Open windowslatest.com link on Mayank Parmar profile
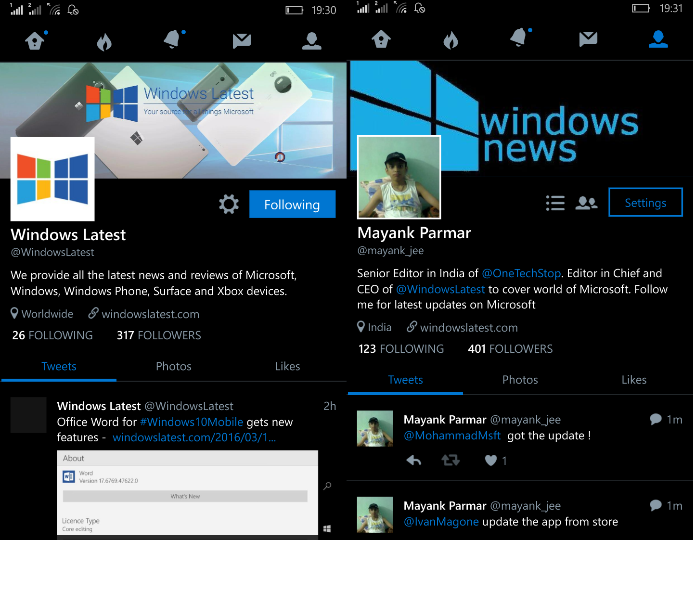The image size is (695, 616). tap(462, 328)
